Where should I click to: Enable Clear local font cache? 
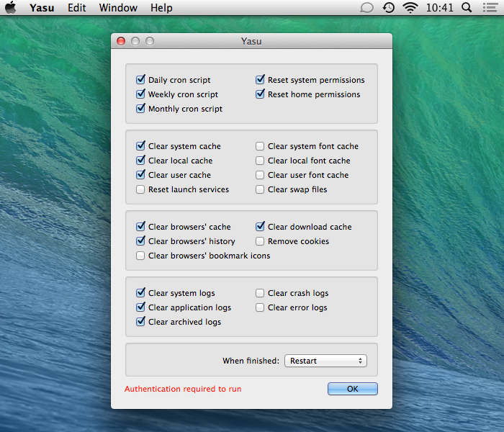260,161
